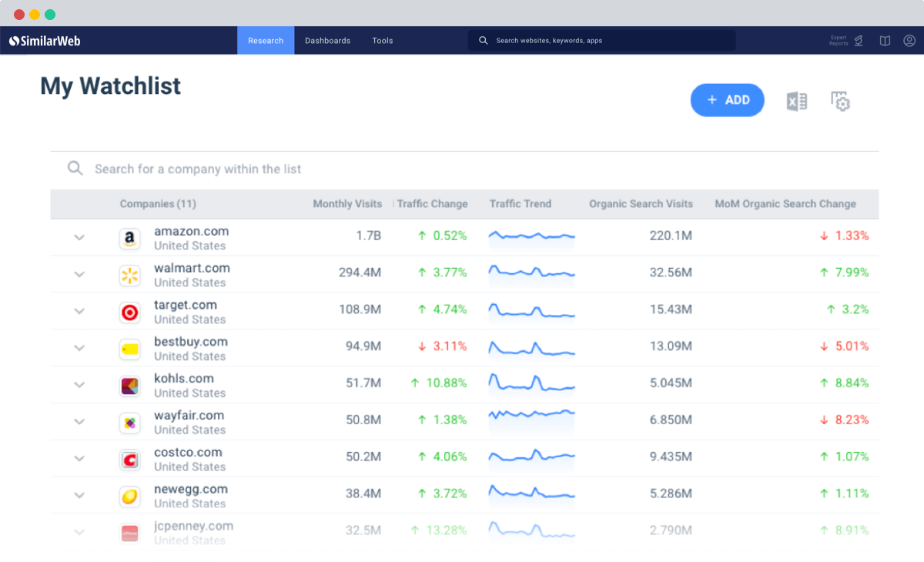Open the walmart.com link
Viewport: 924px width, 562px height.
192,268
